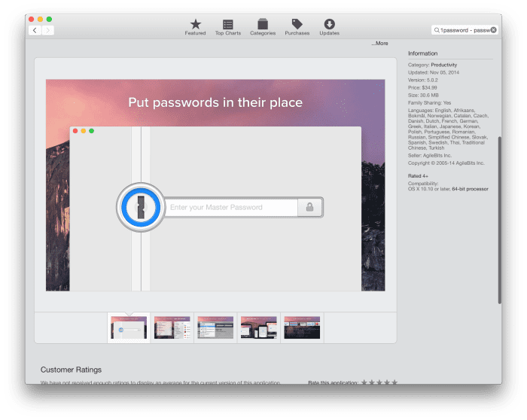Open the Featured section
Screen dimensions: 527x420
coord(195,27)
